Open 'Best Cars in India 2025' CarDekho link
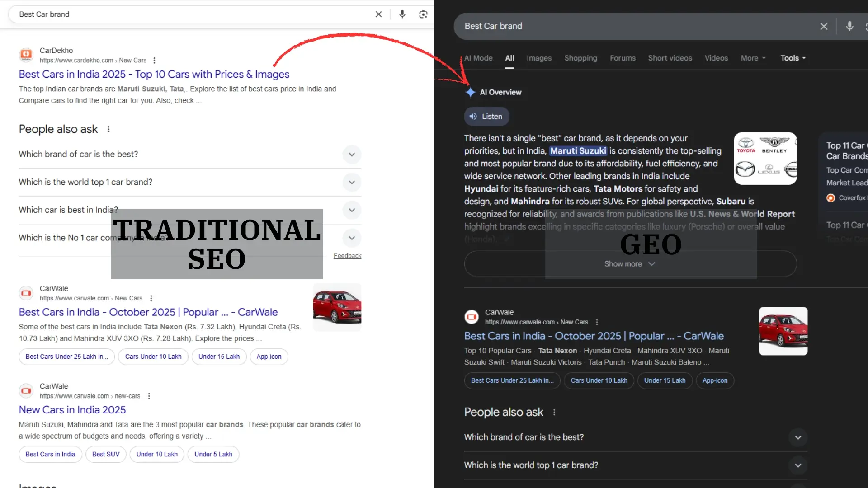This screenshot has width=868, height=488. tap(154, 74)
